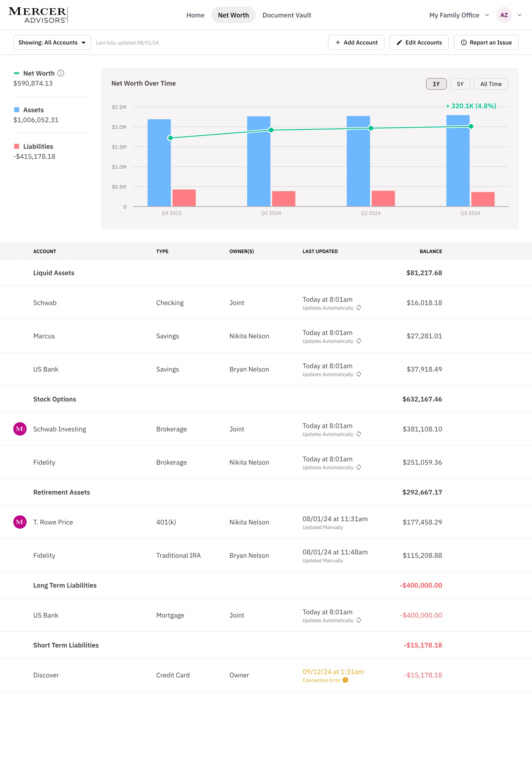Viewport: 532px width, 770px height.
Task: Click the Marcus account name
Action: 44,336
